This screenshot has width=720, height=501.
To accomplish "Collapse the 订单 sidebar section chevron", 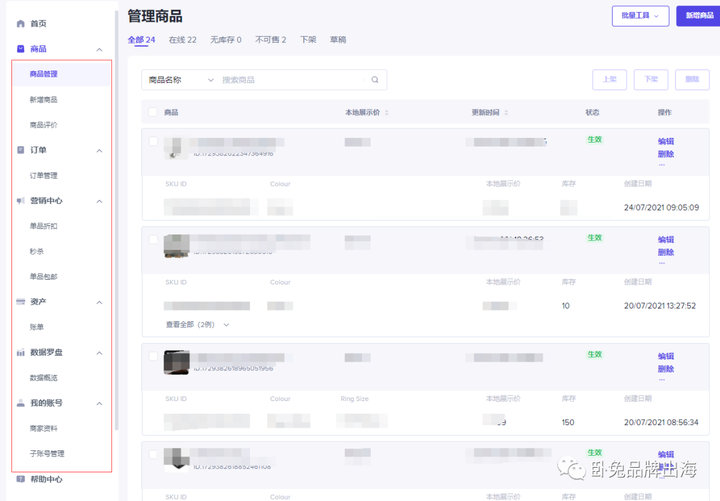I will [x=99, y=151].
